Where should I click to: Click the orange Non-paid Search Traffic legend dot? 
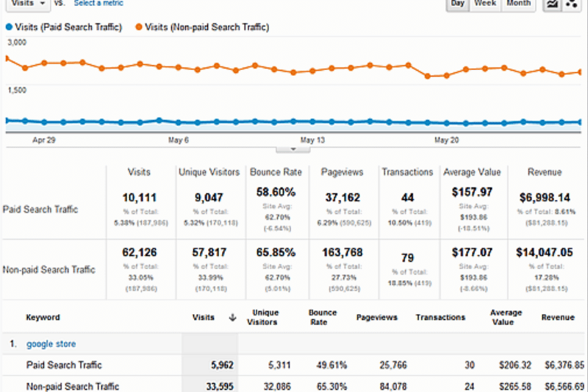139,27
